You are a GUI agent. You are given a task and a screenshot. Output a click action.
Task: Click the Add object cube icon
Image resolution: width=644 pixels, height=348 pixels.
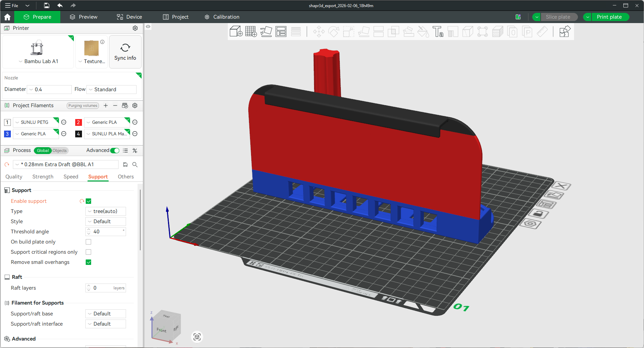pyautogui.click(x=236, y=32)
